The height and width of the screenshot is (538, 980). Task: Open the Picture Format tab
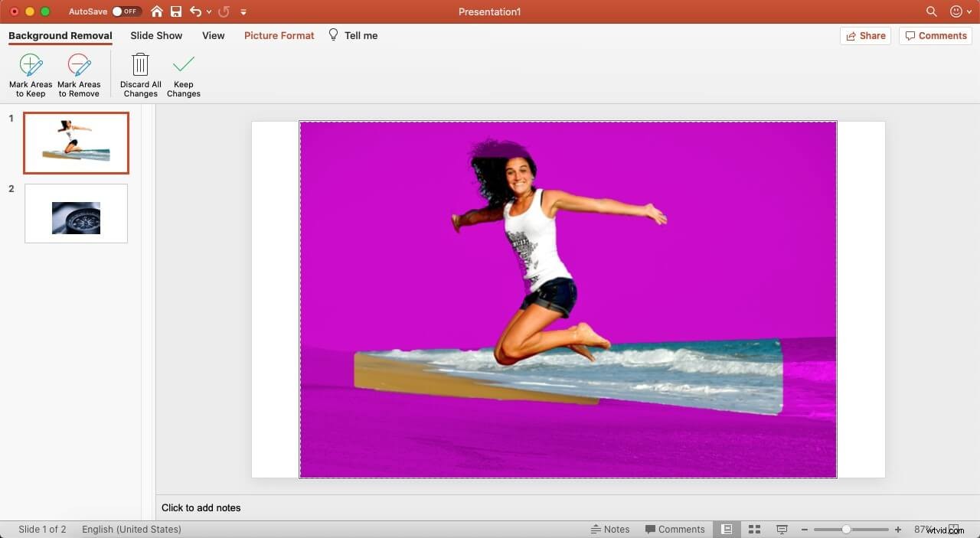279,35
